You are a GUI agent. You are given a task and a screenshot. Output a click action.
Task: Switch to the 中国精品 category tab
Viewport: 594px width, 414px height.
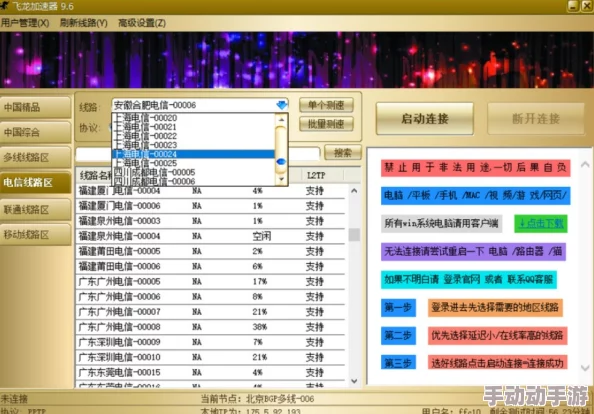click(x=35, y=107)
